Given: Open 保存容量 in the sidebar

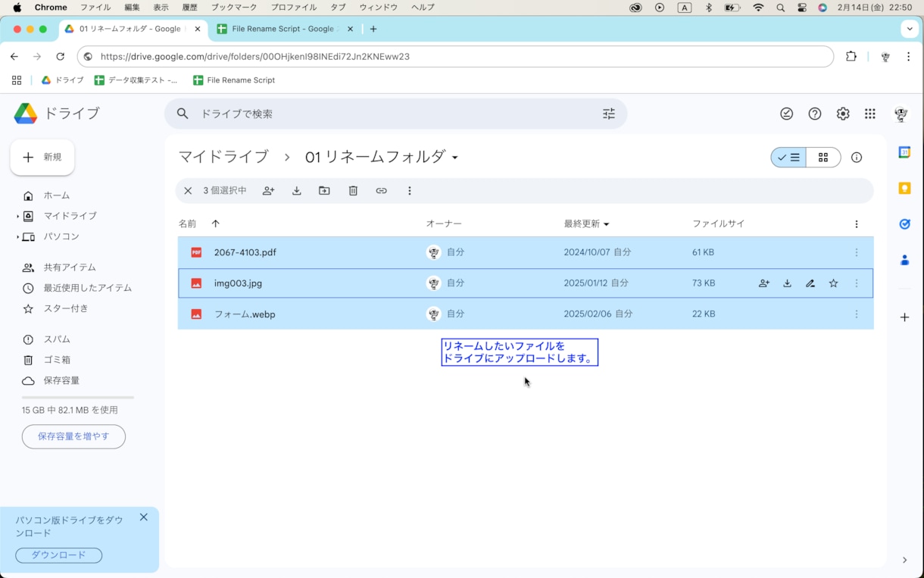Looking at the screenshot, I should point(61,380).
